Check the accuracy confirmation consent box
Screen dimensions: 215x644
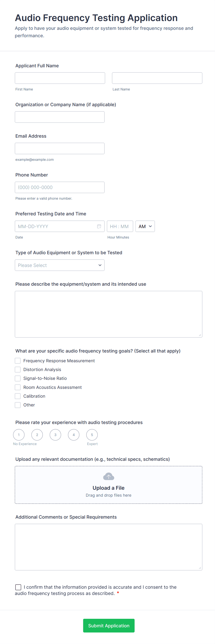coord(18,587)
